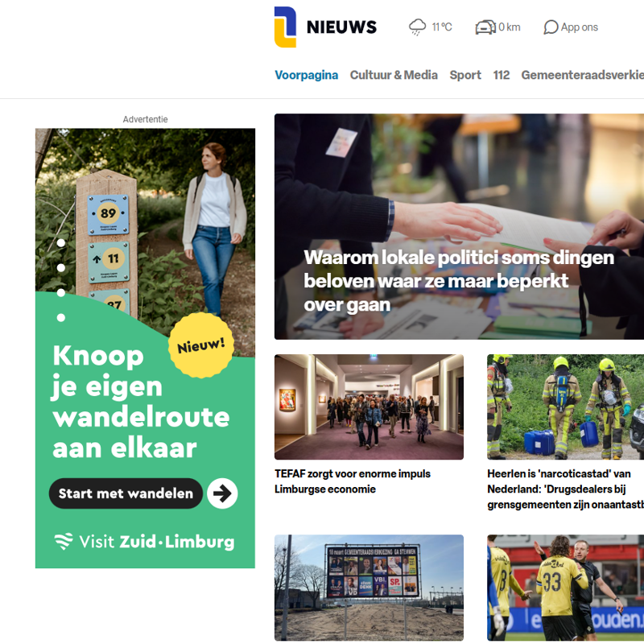This screenshot has width=644, height=644.
Task: Click the blue and yellow L1 logo
Action: 285,27
